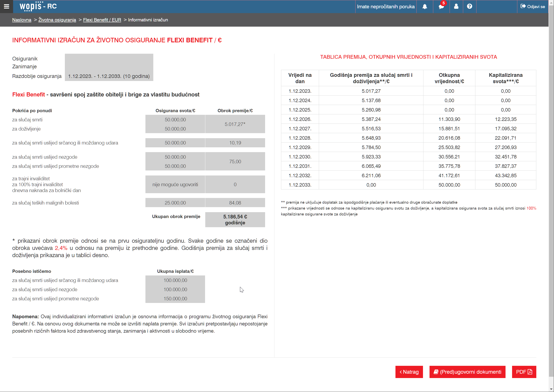554x392 pixels.
Task: Click table row date 1.12.2033.
Action: tap(300, 185)
